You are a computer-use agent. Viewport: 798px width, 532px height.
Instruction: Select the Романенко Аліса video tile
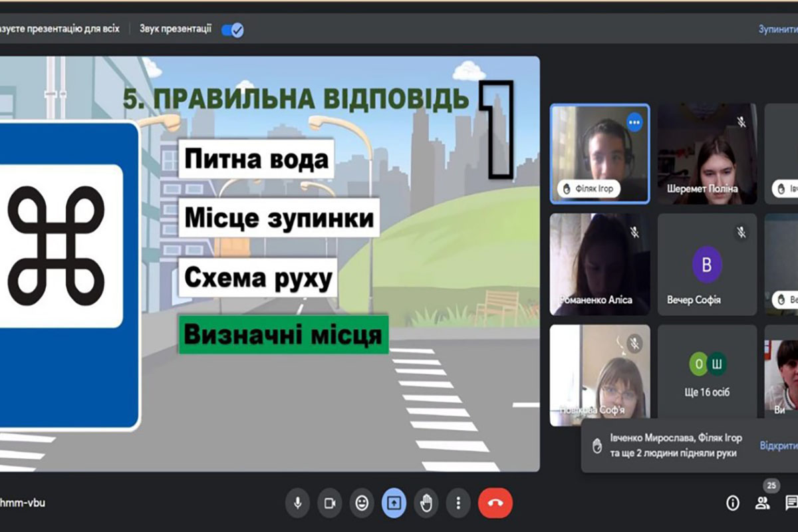tap(600, 264)
